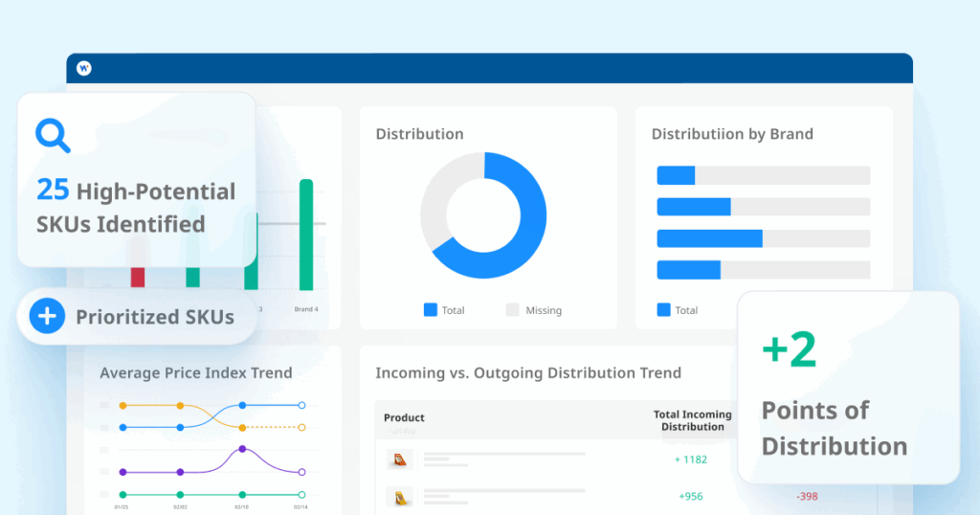
Task: Toggle the Total legend under Distribution by Brand
Action: point(677,310)
